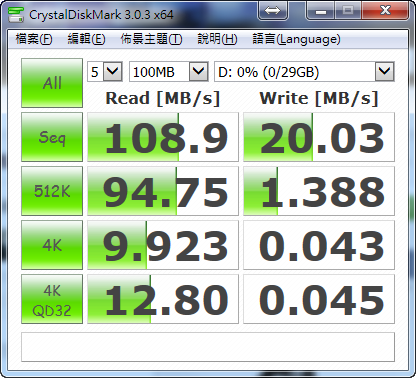The height and width of the screenshot is (378, 416).
Task: Start the Seq benchmark test
Action: click(x=52, y=137)
